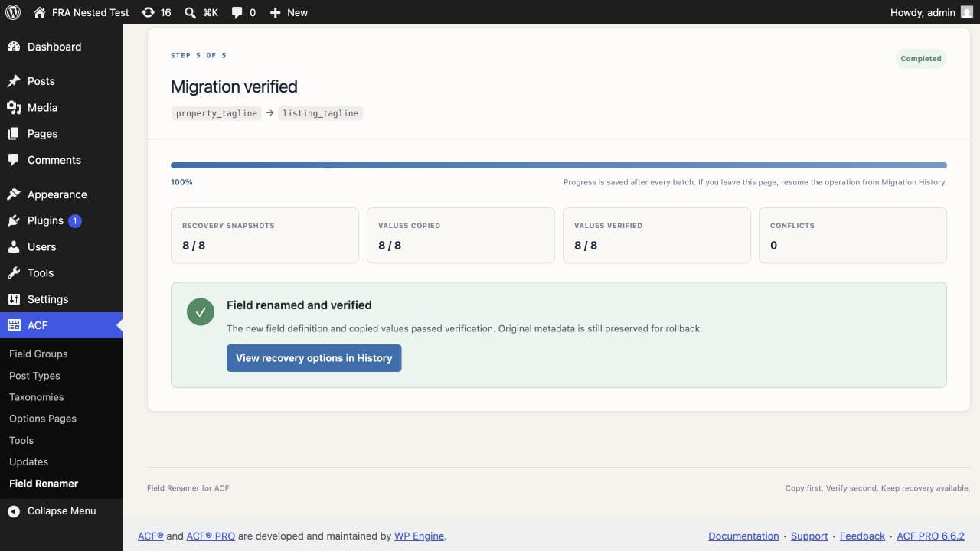Screen dimensions: 980x551
Task: Follow the ACF® footer link
Action: point(151,536)
